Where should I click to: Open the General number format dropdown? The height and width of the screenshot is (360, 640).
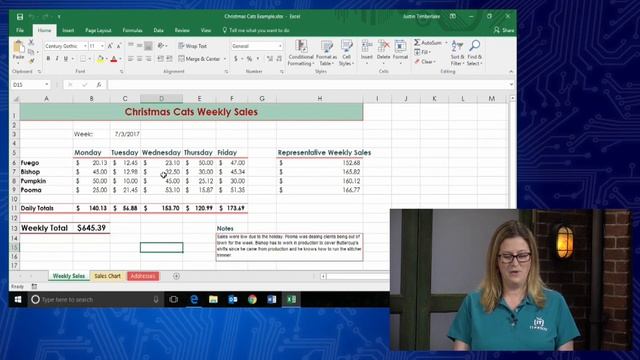tap(280, 46)
